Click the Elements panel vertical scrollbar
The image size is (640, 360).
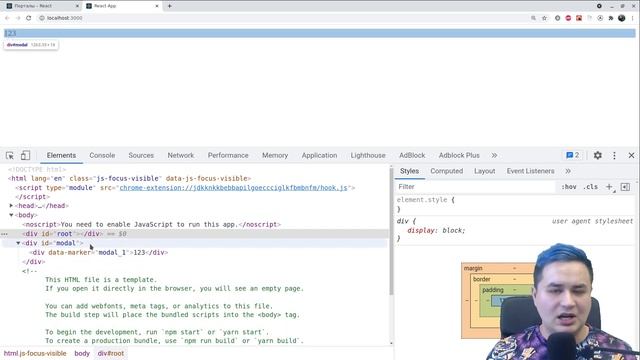(391, 231)
